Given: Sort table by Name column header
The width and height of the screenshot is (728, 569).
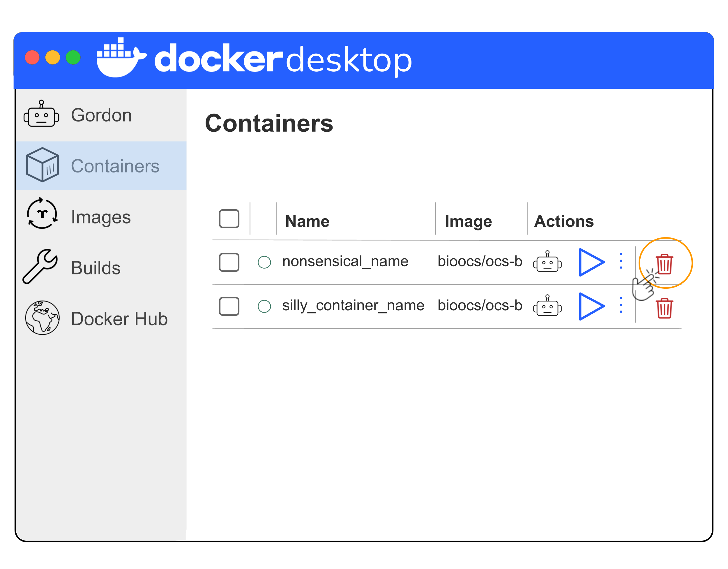Looking at the screenshot, I should click(307, 221).
